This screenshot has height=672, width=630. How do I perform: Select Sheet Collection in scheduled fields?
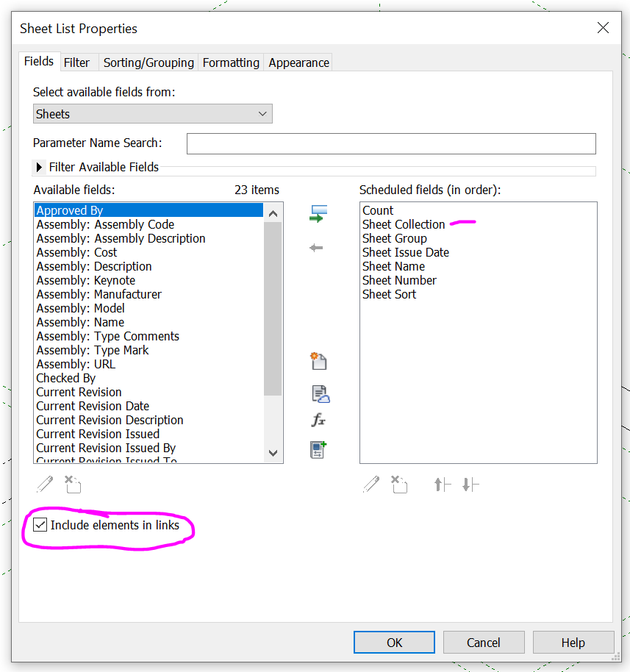(x=404, y=224)
